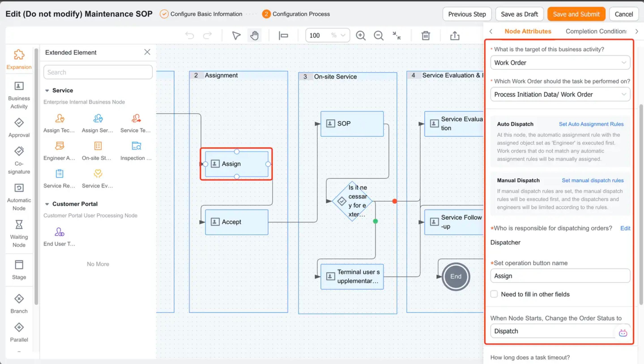The image size is (644, 364).
Task: Activate the pointer selection tool
Action: (236, 36)
